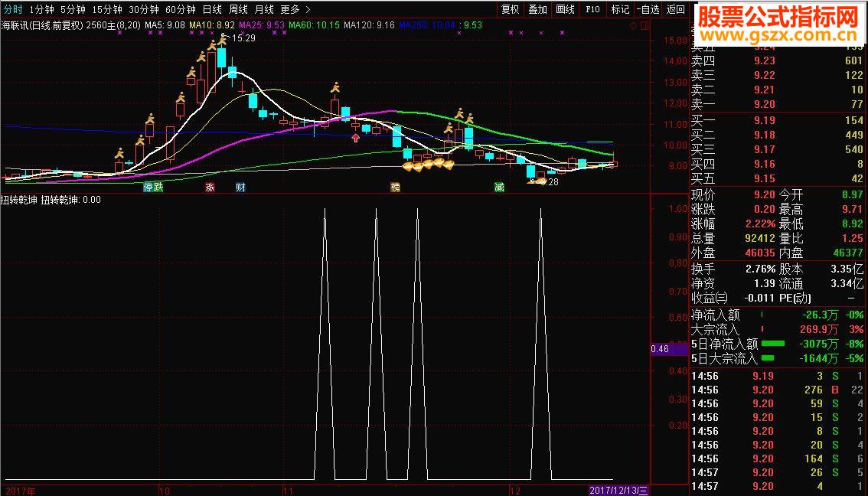
Task: Click the 净流入额 -26.3万 row
Action: tap(777, 315)
